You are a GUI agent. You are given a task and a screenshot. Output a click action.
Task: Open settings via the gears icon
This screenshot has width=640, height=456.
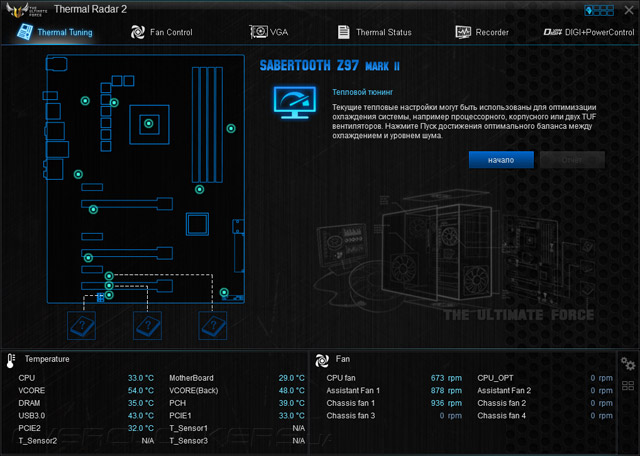pos(628,363)
